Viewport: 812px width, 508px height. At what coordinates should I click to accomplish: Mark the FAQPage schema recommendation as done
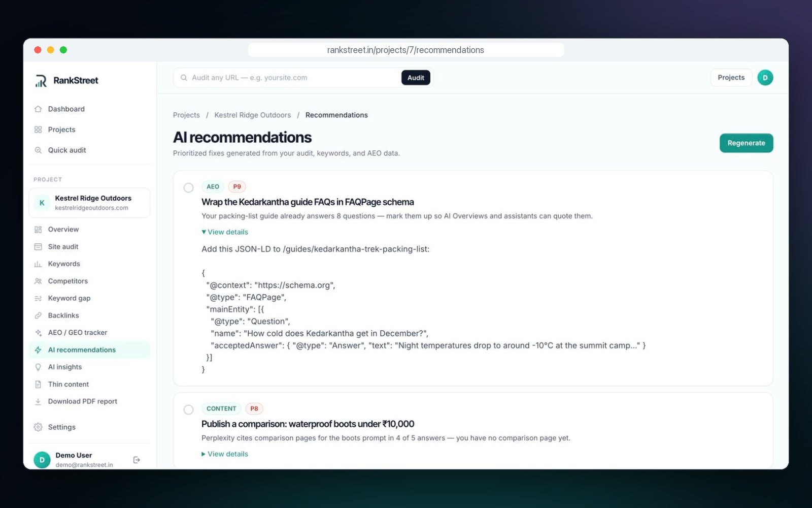[x=188, y=188]
